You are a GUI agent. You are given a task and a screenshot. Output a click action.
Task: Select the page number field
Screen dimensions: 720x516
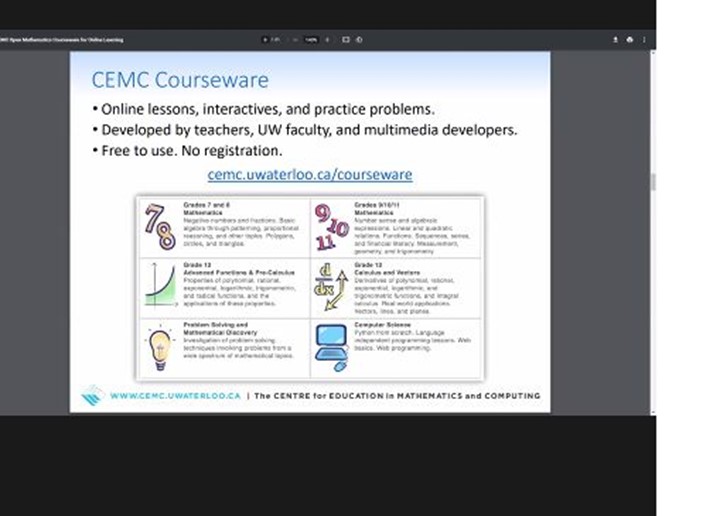(x=266, y=40)
